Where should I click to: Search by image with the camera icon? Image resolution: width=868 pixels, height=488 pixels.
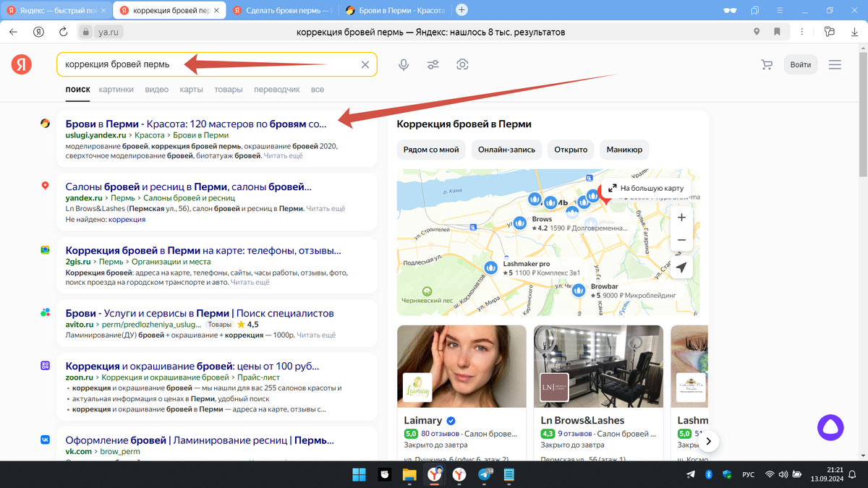tap(463, 64)
